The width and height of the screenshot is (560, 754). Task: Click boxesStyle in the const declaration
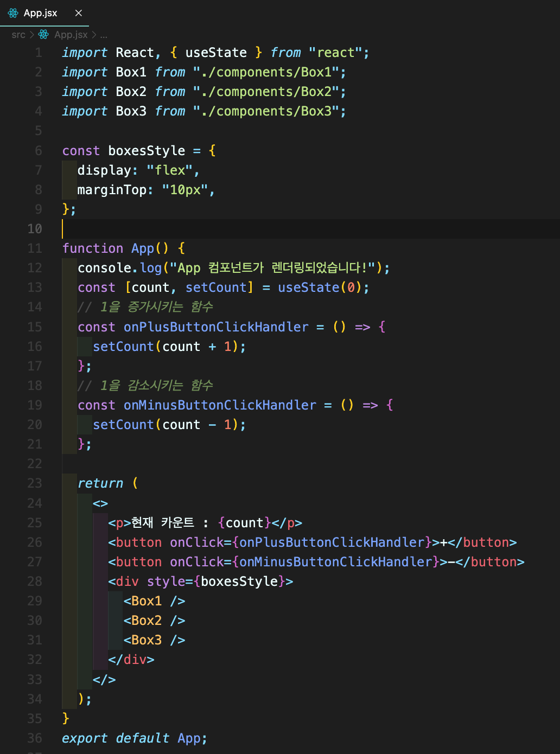point(147,151)
